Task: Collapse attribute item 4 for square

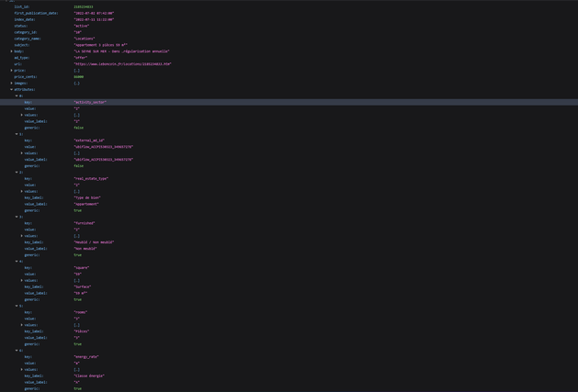Action: (17, 262)
